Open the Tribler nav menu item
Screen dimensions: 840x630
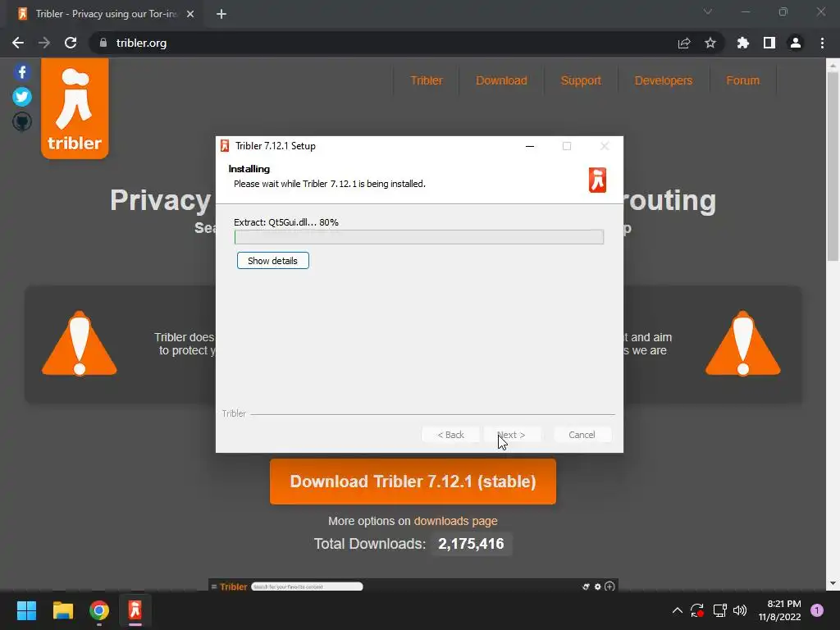click(x=427, y=80)
